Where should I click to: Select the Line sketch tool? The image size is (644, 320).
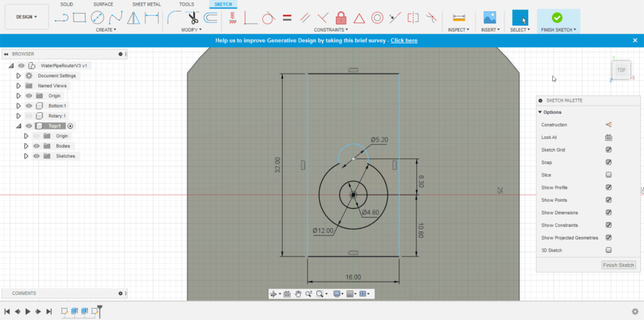tap(62, 18)
